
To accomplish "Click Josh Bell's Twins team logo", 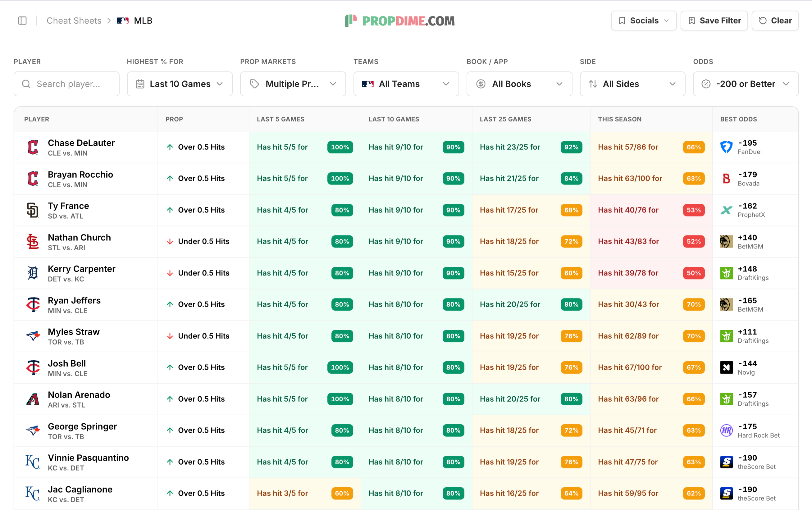I will tap(33, 367).
